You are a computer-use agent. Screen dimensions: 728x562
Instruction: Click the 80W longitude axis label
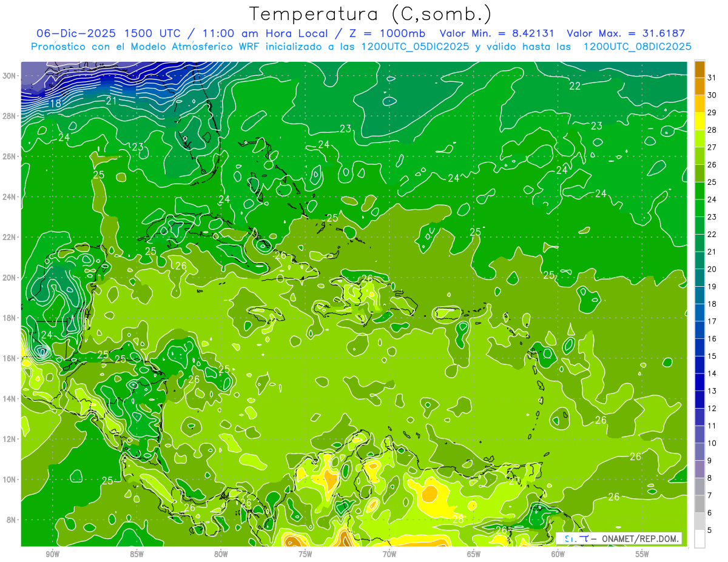[221, 554]
